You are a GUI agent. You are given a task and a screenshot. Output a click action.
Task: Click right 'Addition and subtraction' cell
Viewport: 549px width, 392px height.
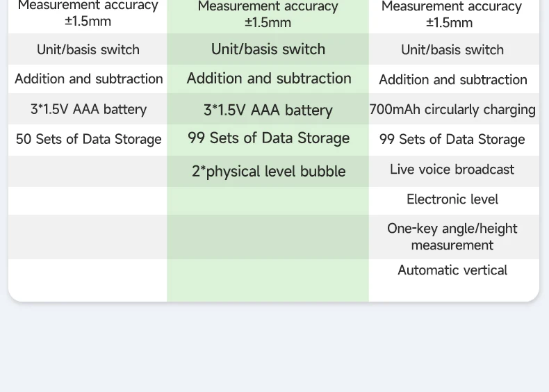[x=452, y=80]
